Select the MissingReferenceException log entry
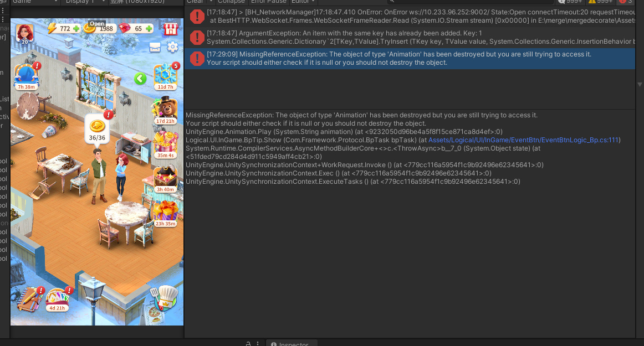Image resolution: width=644 pixels, height=346 pixels. [x=409, y=58]
